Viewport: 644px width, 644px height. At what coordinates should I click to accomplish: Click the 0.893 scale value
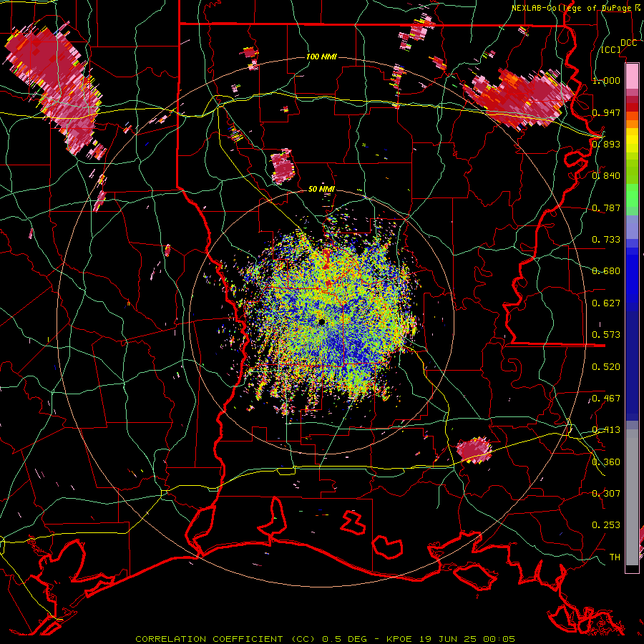[606, 144]
